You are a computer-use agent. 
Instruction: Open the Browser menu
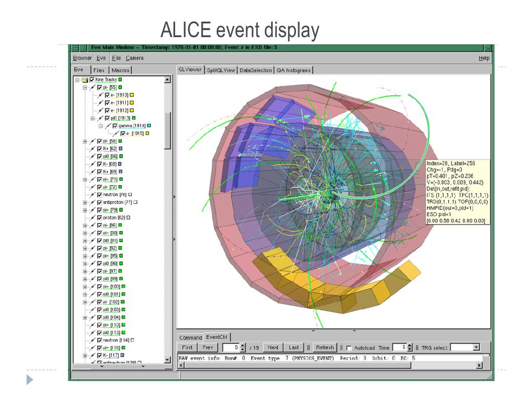click(83, 58)
